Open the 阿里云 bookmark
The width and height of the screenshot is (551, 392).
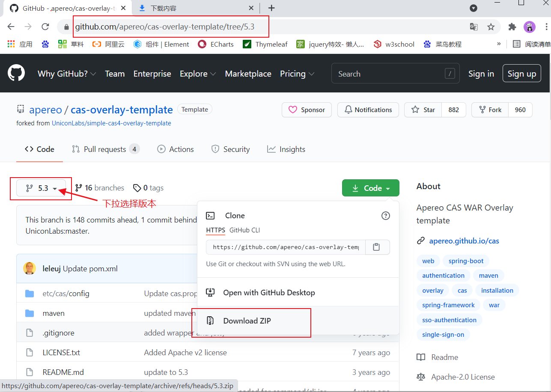tap(109, 44)
